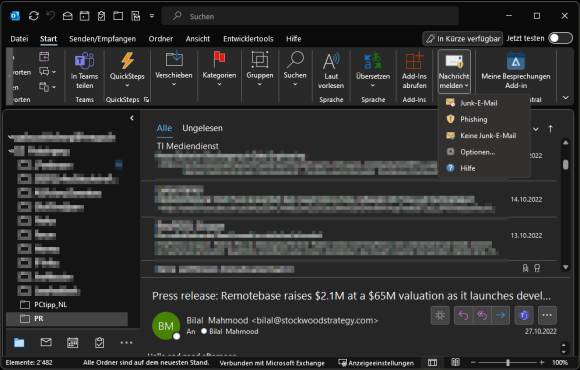Screen dimensions: 580x370
Task: Open the QuickSteps group dialog launcher
Action: tap(146, 100)
